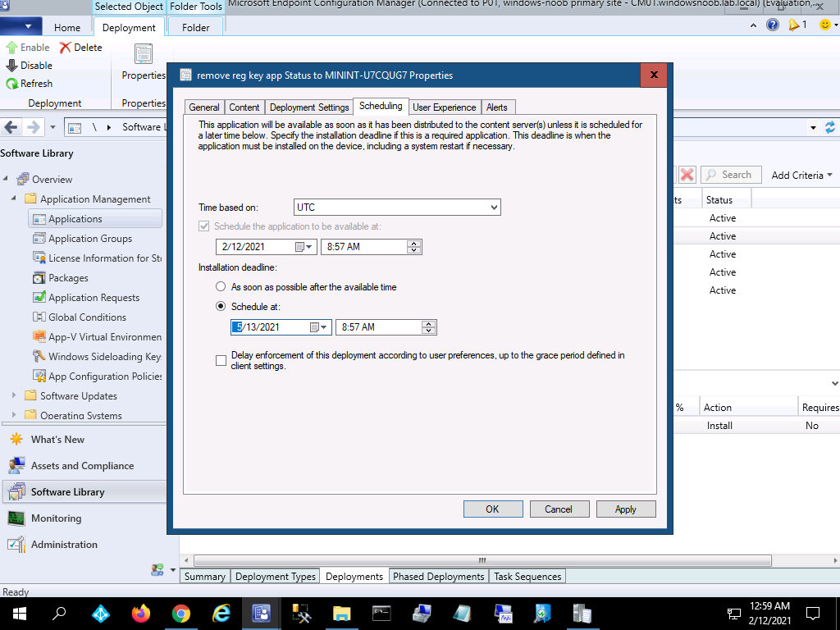The image size is (840, 630).
Task: Open the Deployment Types bottom tab
Action: click(x=276, y=577)
